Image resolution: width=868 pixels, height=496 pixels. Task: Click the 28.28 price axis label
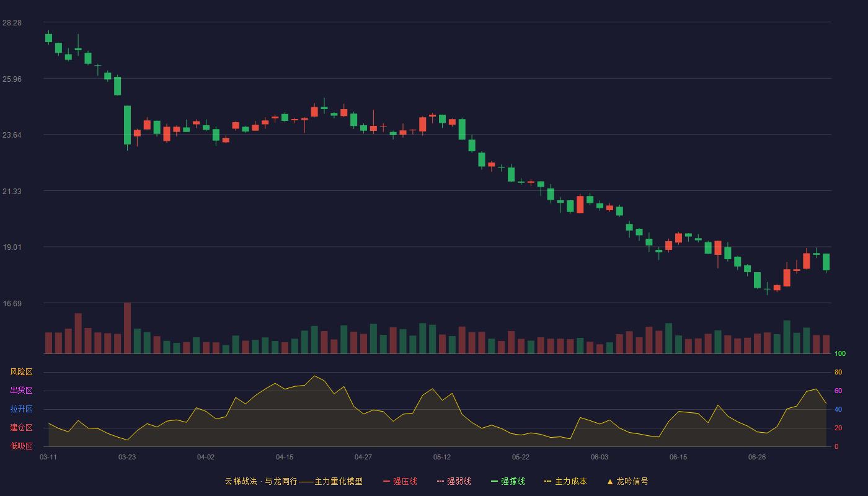12,22
